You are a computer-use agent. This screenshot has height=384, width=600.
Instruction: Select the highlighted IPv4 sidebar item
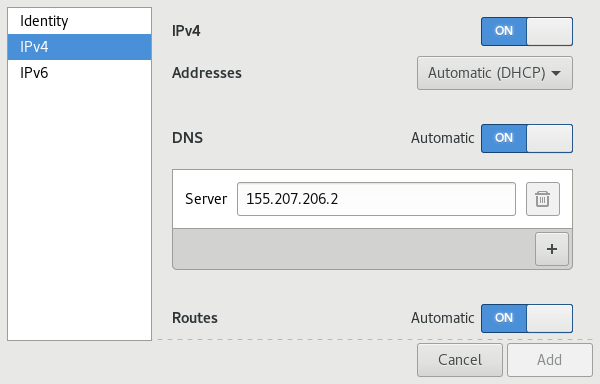80,47
